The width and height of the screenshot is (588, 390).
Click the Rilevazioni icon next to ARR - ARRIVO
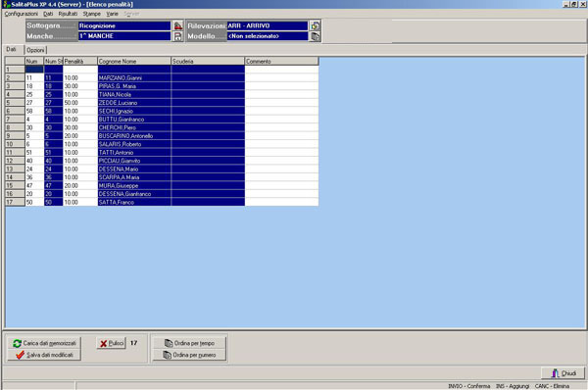point(315,25)
